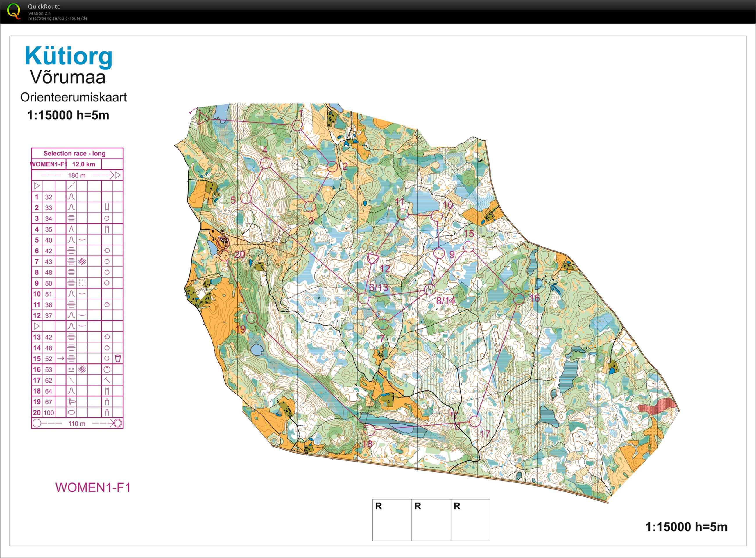
Task: Click the double-circle finish symbol in the description table
Action: pos(118,423)
